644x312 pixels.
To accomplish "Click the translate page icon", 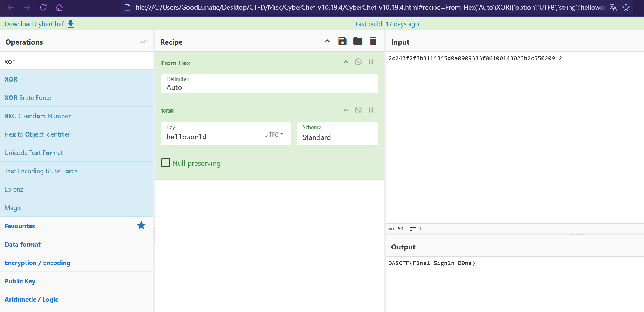I will [x=613, y=8].
